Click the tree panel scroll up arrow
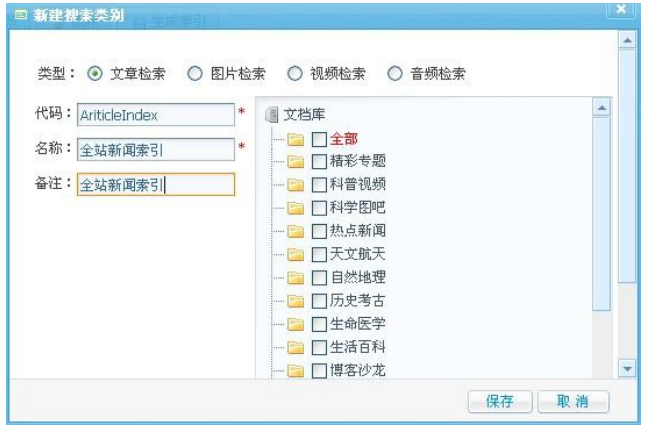 coord(602,107)
